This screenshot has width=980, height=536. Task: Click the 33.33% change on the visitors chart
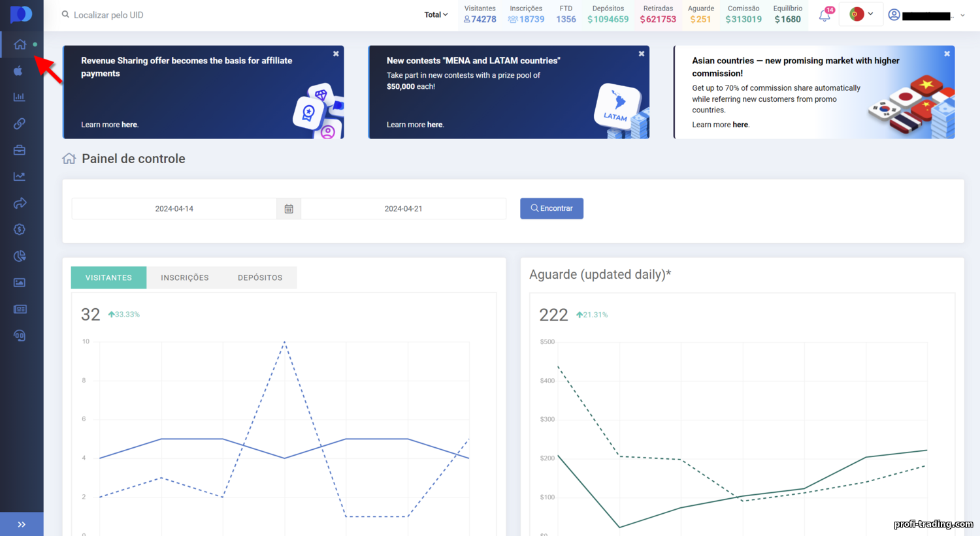[x=124, y=315]
